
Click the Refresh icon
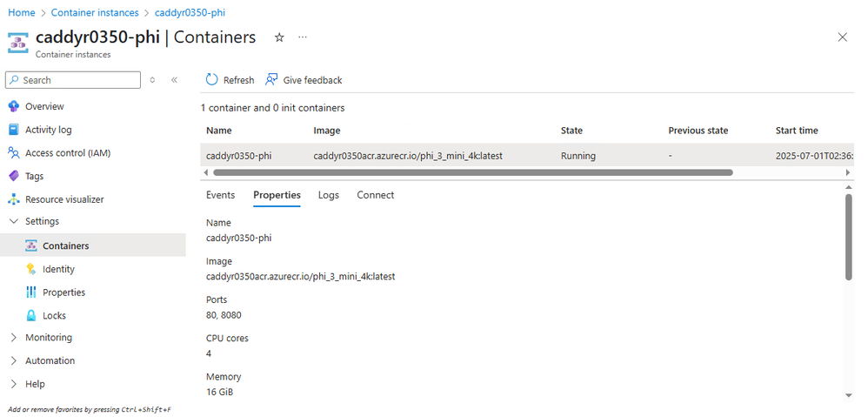211,80
